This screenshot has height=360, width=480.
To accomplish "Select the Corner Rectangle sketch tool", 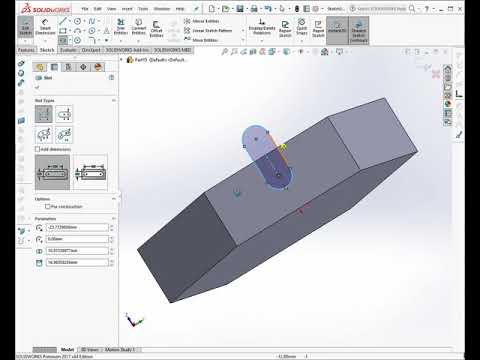I will pyautogui.click(x=63, y=31).
